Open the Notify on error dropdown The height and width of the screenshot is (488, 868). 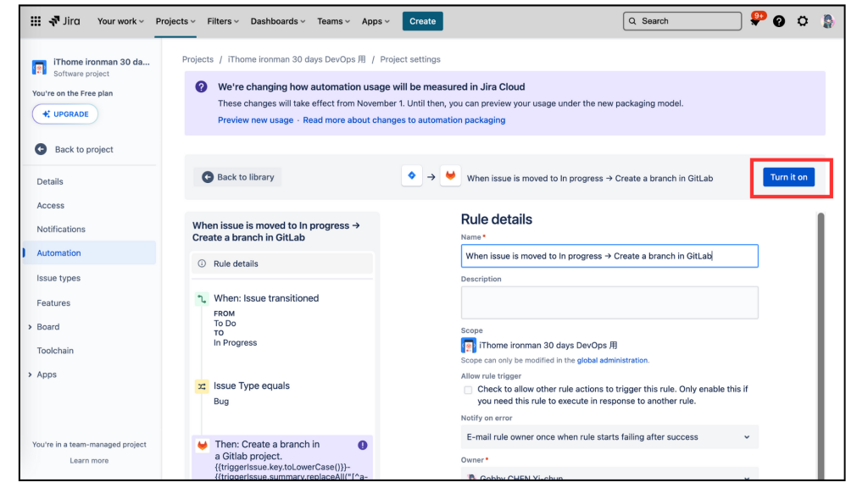609,437
